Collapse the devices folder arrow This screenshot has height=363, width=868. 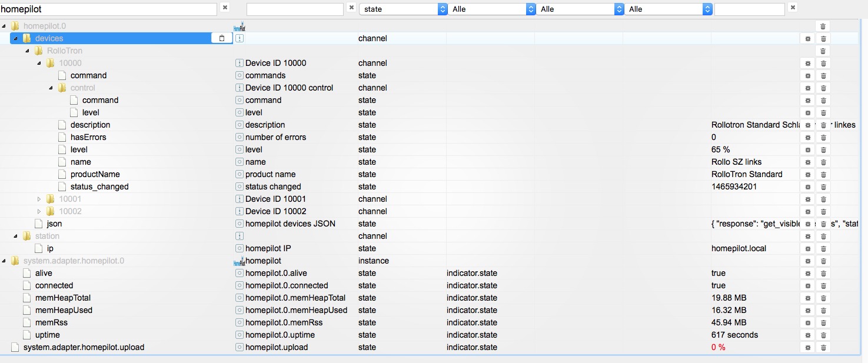(x=16, y=38)
